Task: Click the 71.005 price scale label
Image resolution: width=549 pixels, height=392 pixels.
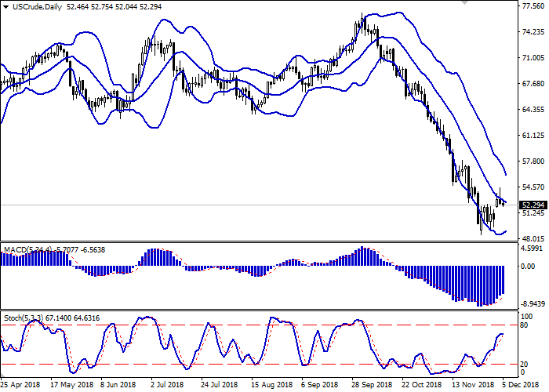Action: coord(533,58)
